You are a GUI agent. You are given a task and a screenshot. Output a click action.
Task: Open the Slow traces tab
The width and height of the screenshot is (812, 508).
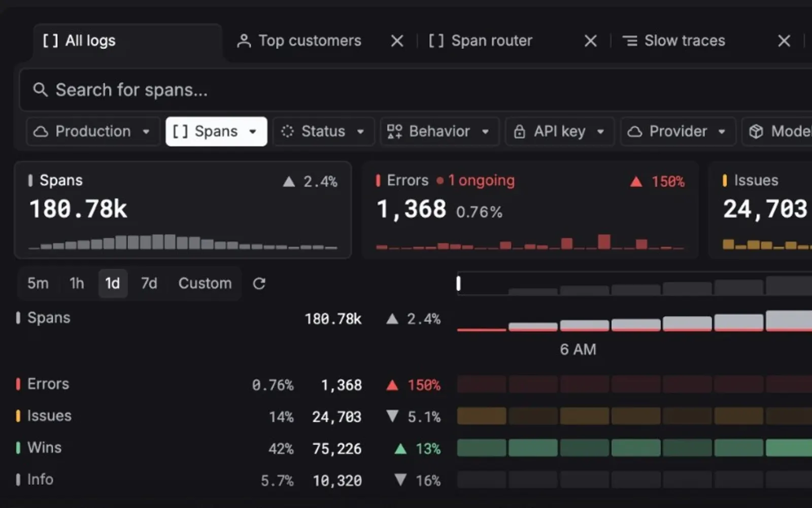[674, 41]
